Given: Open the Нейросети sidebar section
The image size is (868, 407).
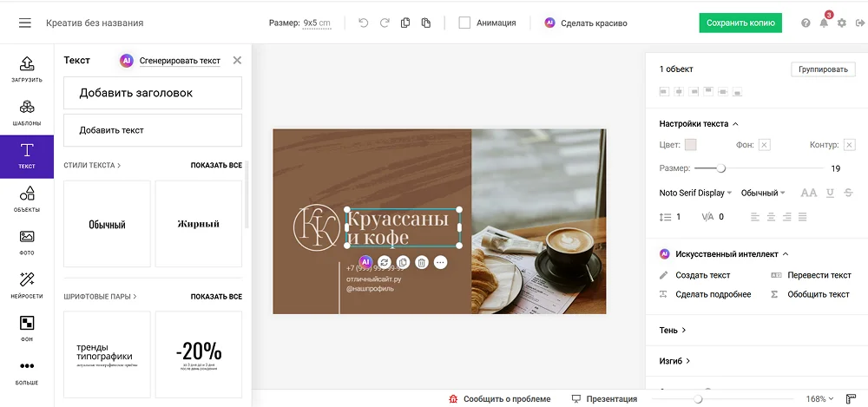Looking at the screenshot, I should (x=27, y=286).
